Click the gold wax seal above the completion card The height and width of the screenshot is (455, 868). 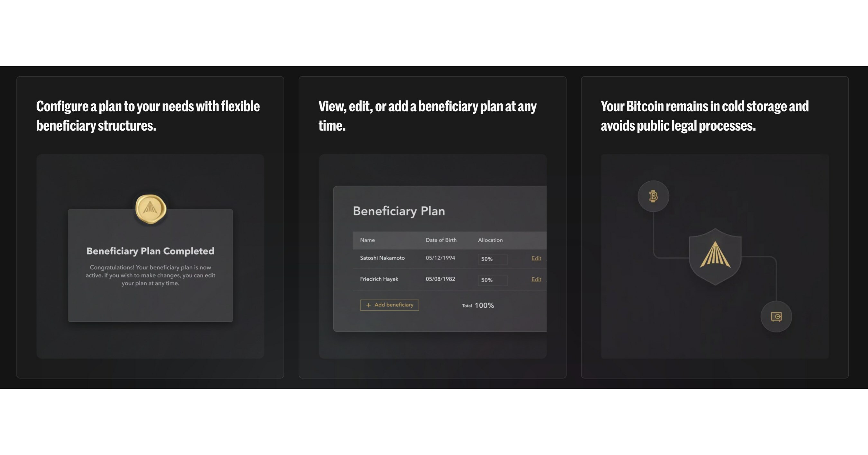click(151, 209)
